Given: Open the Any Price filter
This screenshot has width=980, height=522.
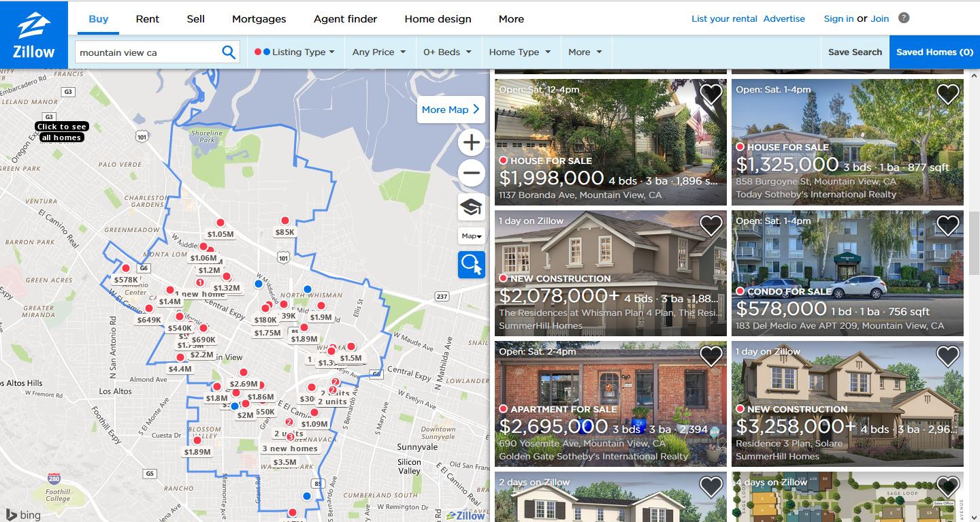Looking at the screenshot, I should pyautogui.click(x=378, y=52).
